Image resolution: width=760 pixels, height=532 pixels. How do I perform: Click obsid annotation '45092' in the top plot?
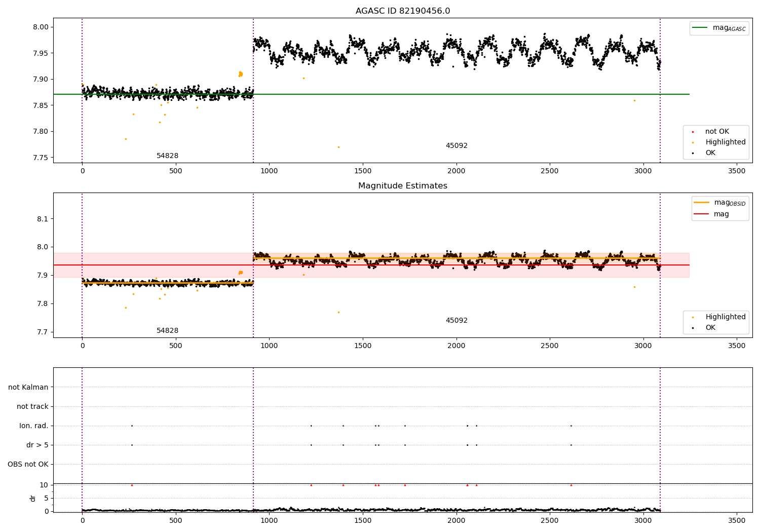point(457,146)
